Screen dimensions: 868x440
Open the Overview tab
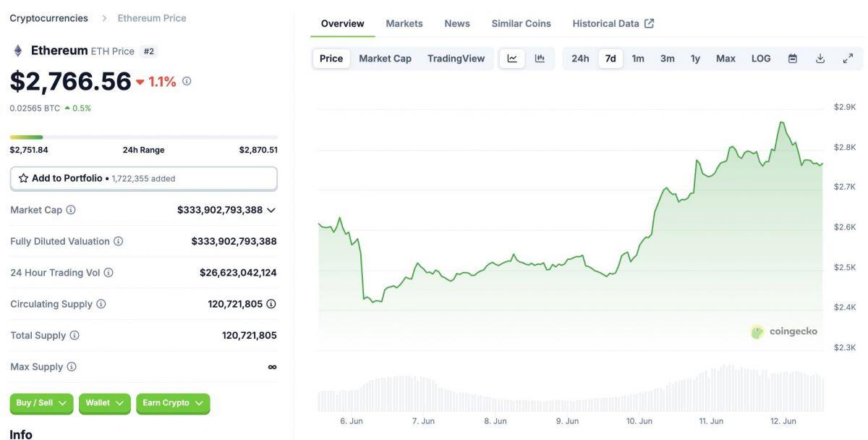(343, 23)
